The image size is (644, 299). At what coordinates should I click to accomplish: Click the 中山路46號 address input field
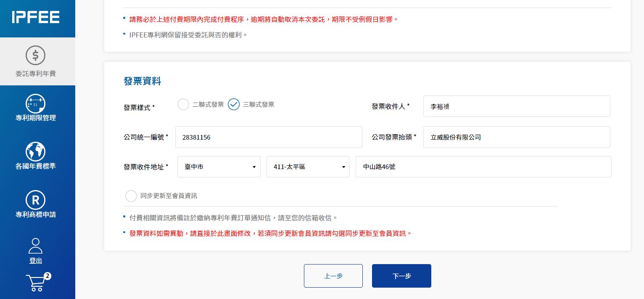483,167
